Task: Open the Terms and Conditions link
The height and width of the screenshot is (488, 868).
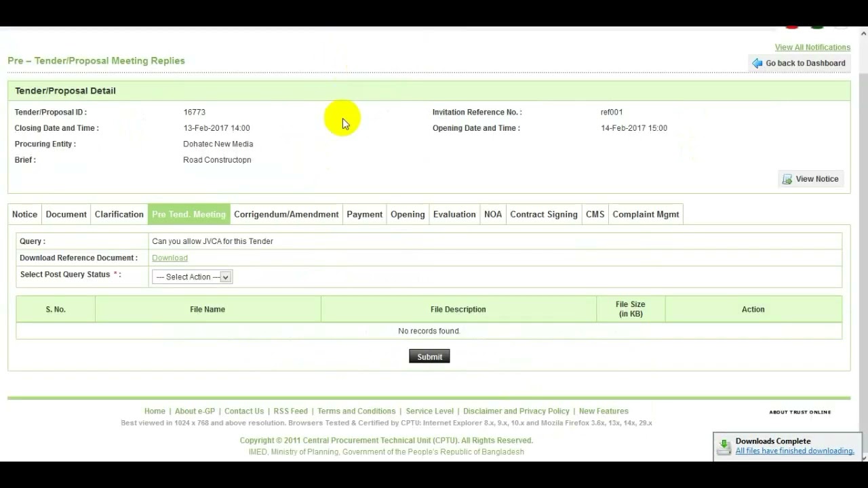Action: click(356, 411)
